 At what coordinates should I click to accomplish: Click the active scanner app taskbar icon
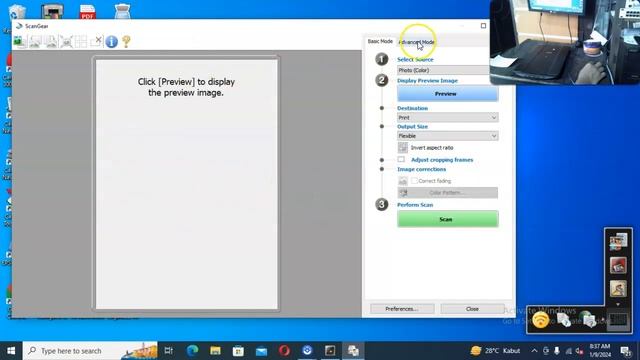353,350
